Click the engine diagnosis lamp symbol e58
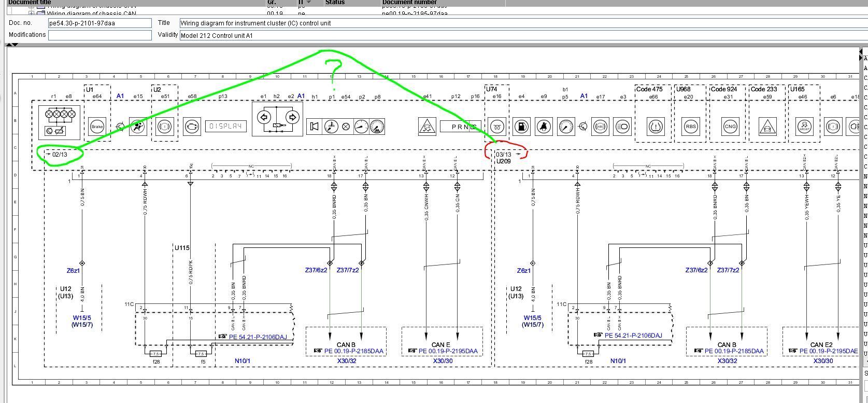 pyautogui.click(x=192, y=127)
